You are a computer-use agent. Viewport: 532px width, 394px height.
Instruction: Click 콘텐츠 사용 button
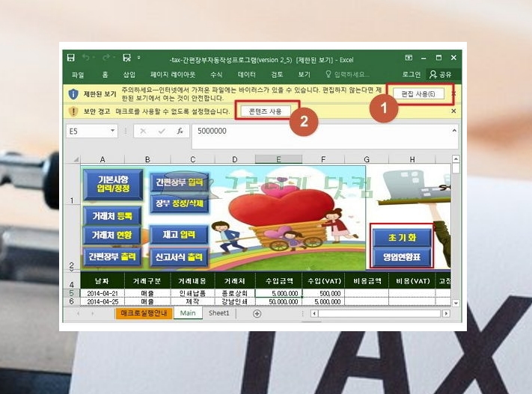pos(266,111)
